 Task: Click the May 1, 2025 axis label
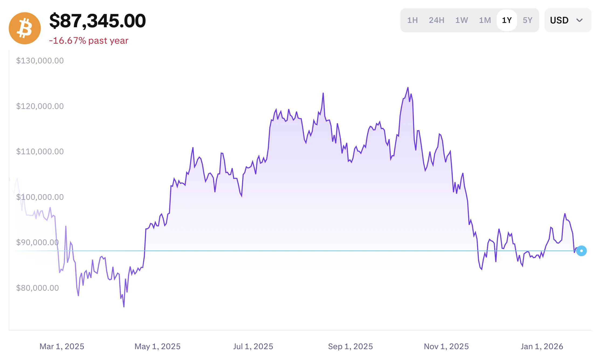pyautogui.click(x=157, y=346)
